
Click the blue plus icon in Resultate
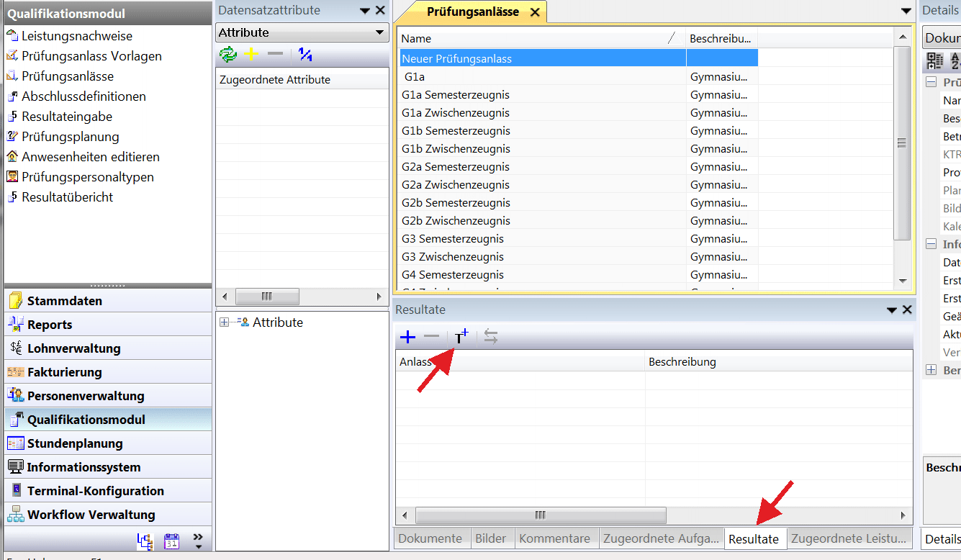407,337
